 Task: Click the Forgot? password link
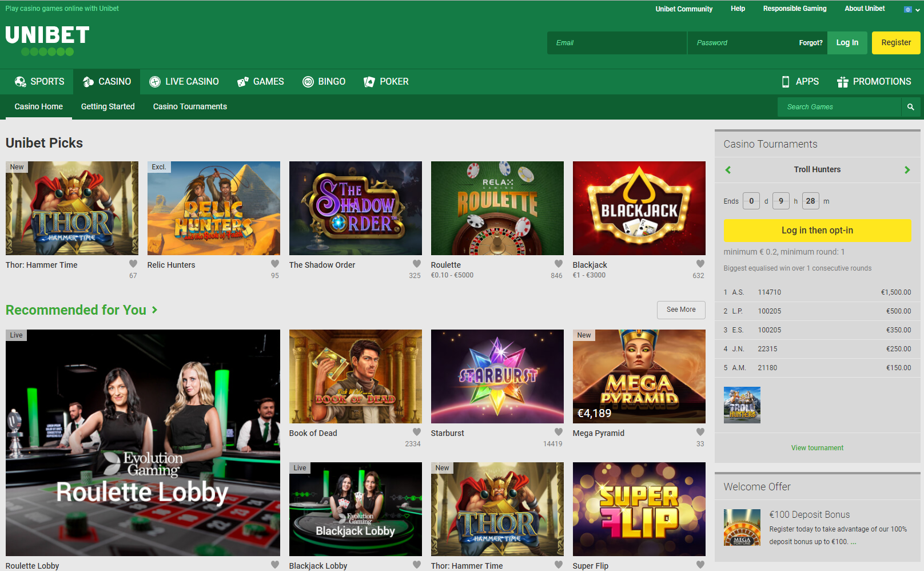pos(810,43)
